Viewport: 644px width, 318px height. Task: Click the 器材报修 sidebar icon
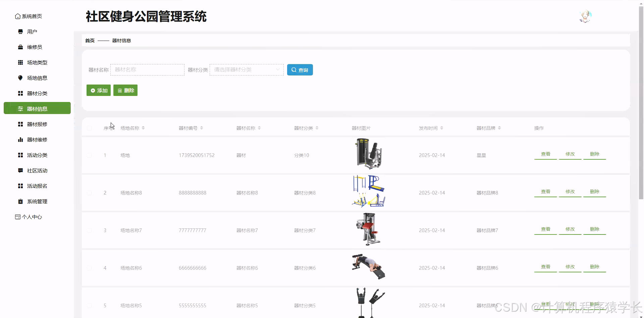20,124
